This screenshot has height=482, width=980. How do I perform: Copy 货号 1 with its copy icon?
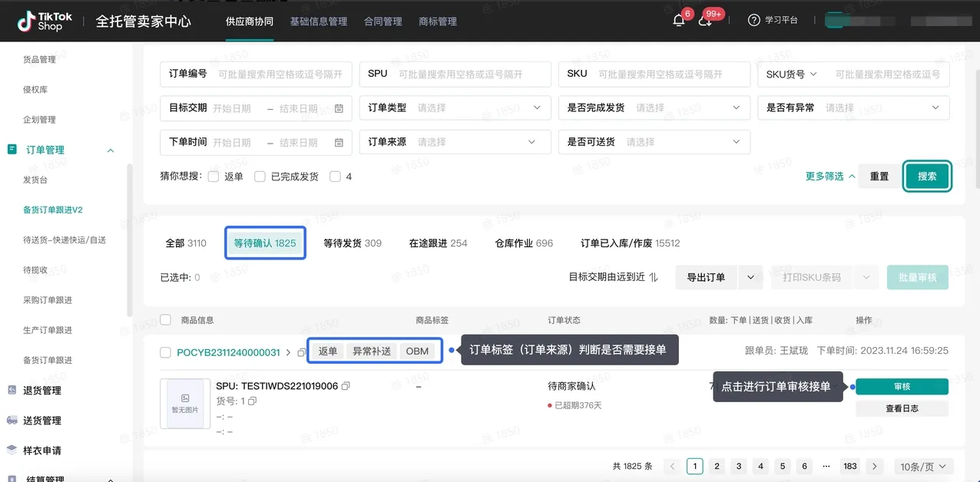tap(252, 401)
